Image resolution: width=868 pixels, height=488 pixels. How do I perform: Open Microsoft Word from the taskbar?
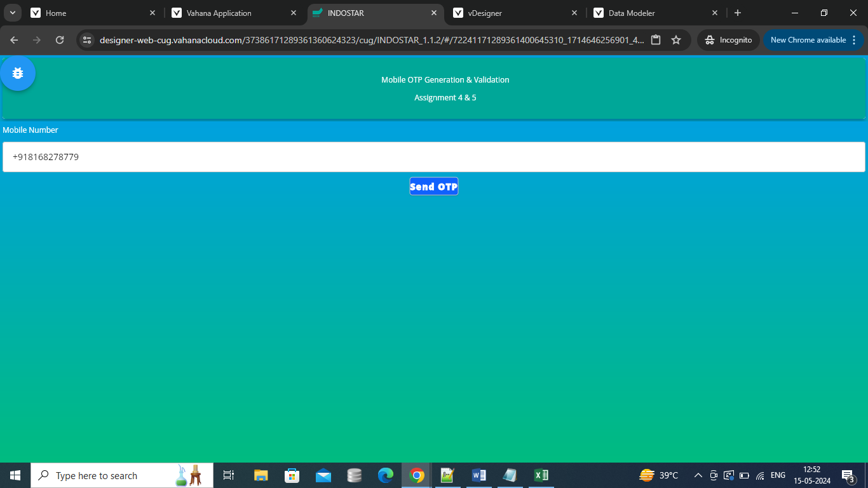pos(479,475)
